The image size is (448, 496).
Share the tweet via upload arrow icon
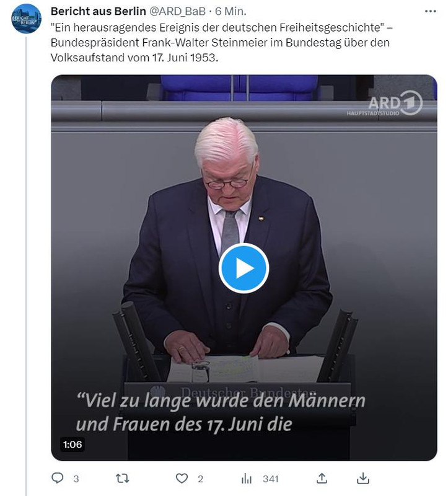coord(322,478)
